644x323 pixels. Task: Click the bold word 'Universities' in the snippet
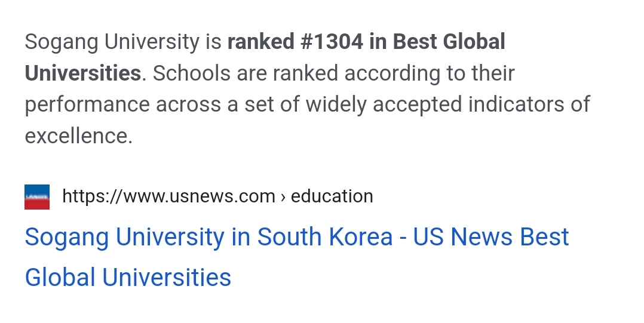pos(82,73)
